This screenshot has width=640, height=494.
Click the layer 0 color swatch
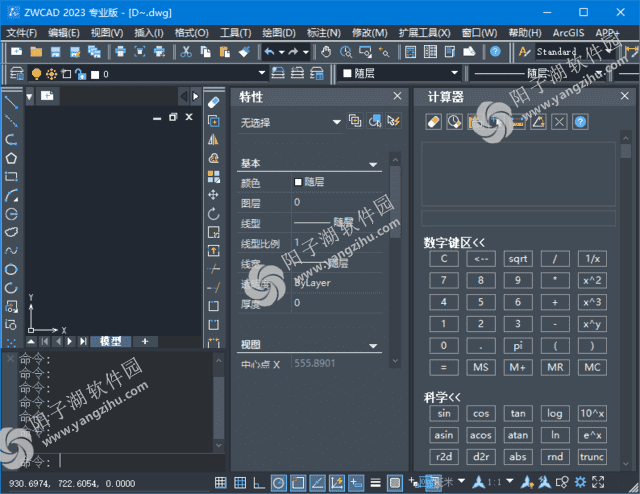tap(95, 74)
